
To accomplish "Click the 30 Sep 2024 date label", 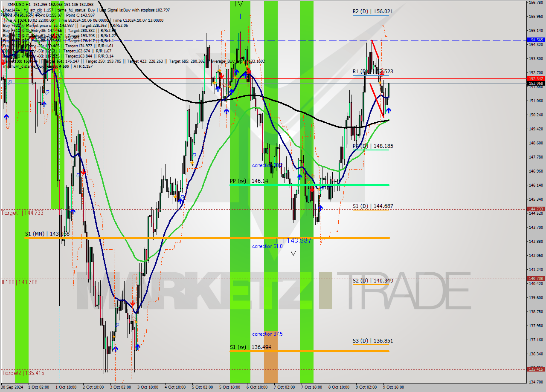I will [x=12, y=387].
